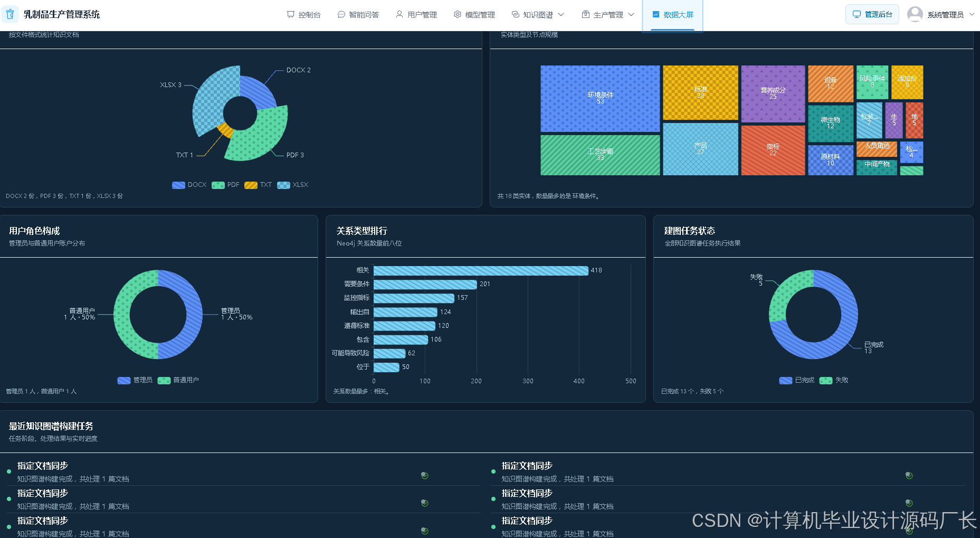
Task: Click the 最近知识图谱构建任务 heading
Action: [51, 426]
